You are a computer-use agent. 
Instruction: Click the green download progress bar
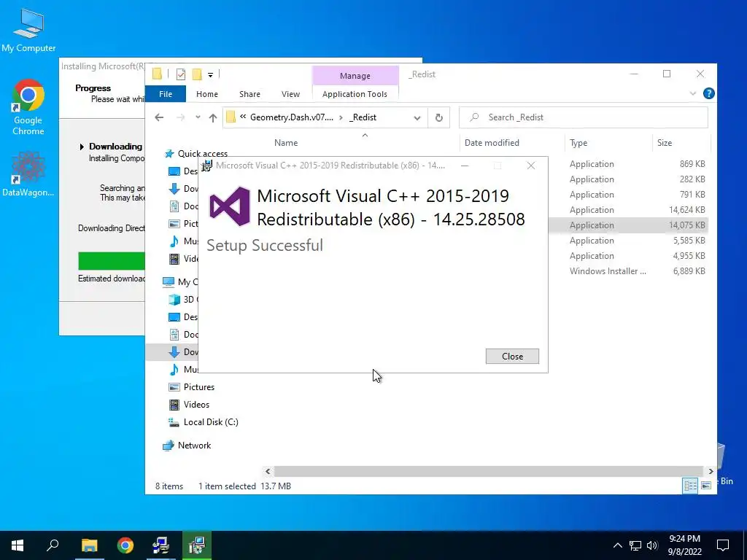click(x=112, y=261)
